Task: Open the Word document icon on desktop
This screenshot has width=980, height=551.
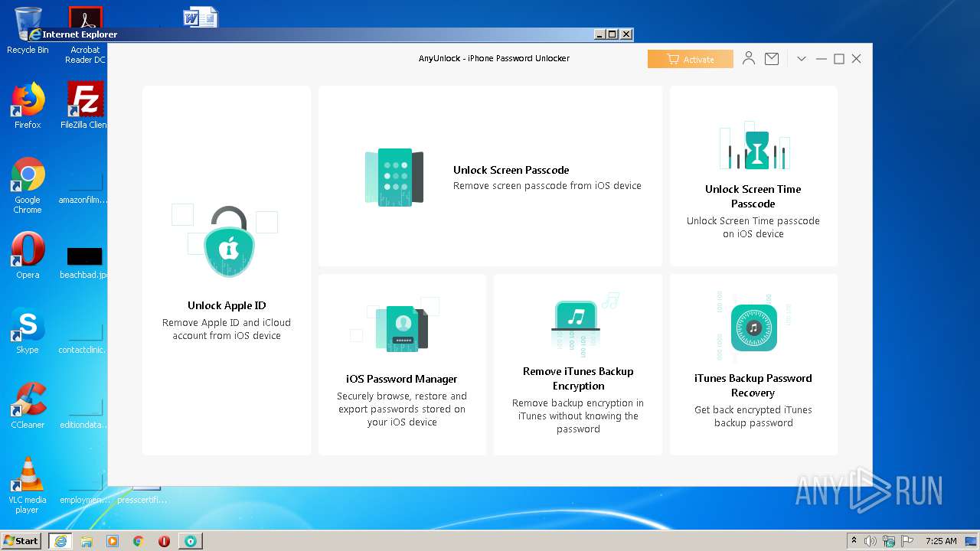Action: pyautogui.click(x=201, y=18)
